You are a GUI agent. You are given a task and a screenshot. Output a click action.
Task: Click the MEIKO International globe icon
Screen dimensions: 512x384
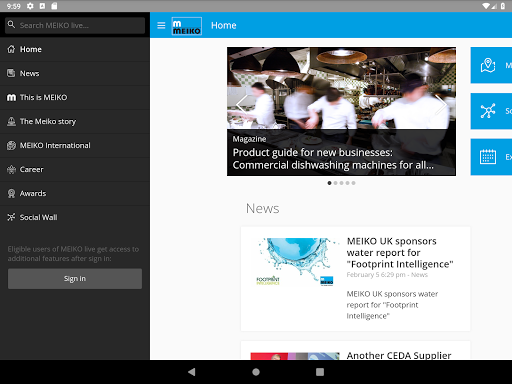pos(11,145)
